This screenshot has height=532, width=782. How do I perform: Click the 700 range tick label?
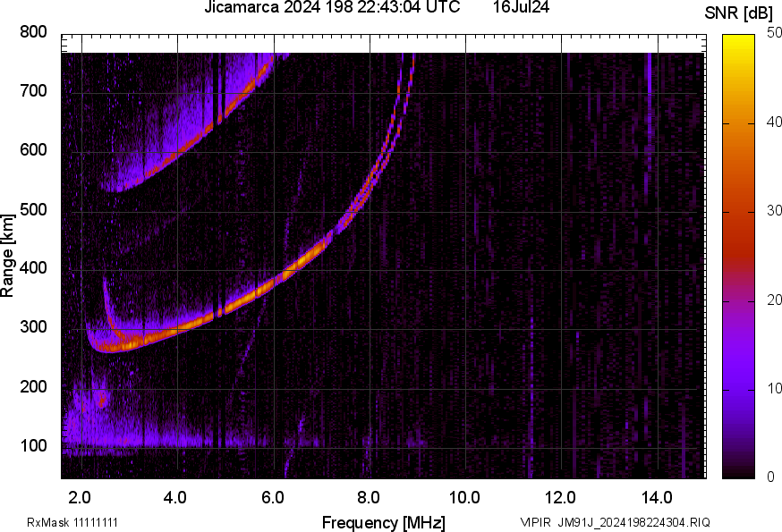[33, 90]
